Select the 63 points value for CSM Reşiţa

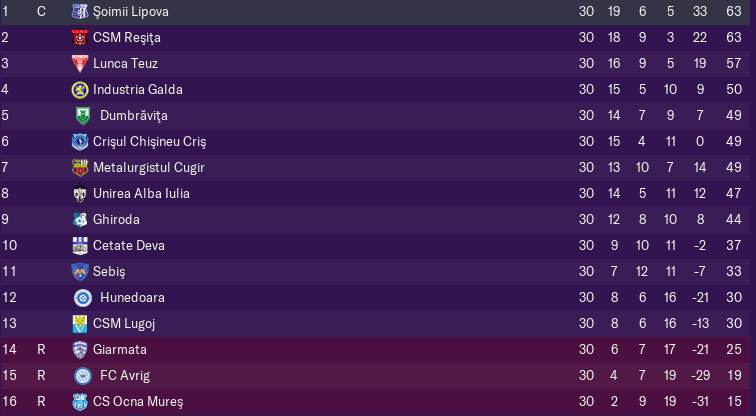pyautogui.click(x=734, y=38)
